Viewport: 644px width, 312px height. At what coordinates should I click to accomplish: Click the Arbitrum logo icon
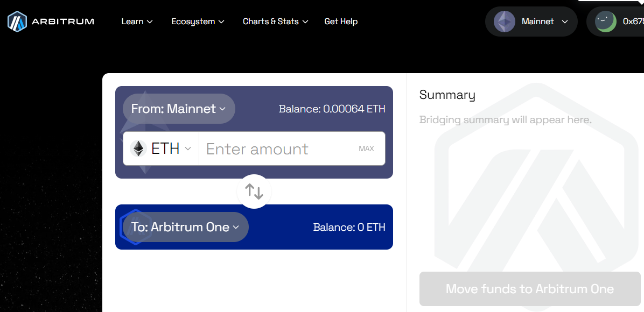(x=17, y=22)
